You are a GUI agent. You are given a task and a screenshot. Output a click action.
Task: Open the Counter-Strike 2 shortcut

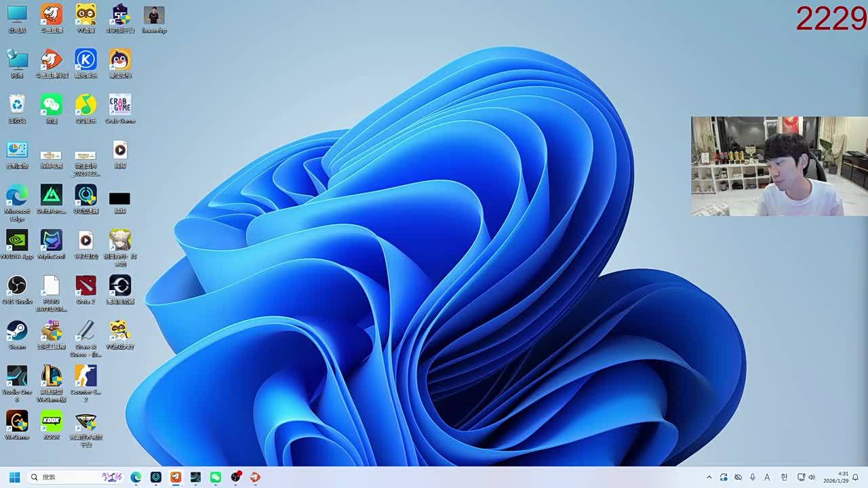pos(85,376)
